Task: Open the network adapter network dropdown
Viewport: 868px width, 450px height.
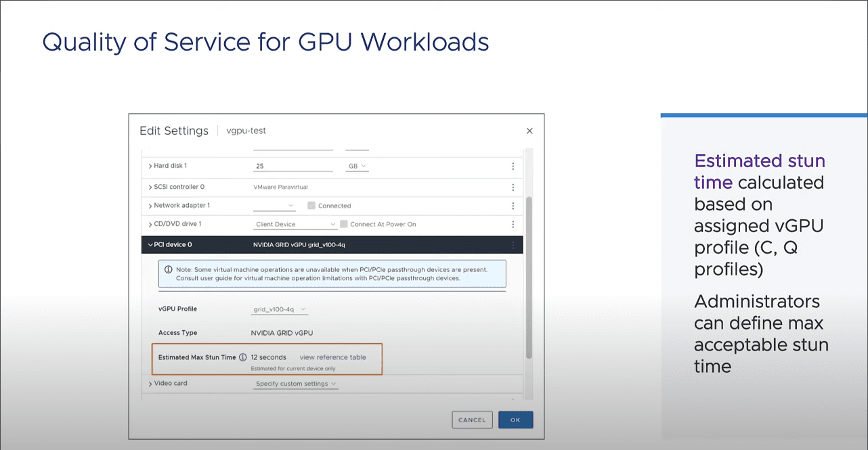Action: (x=274, y=206)
